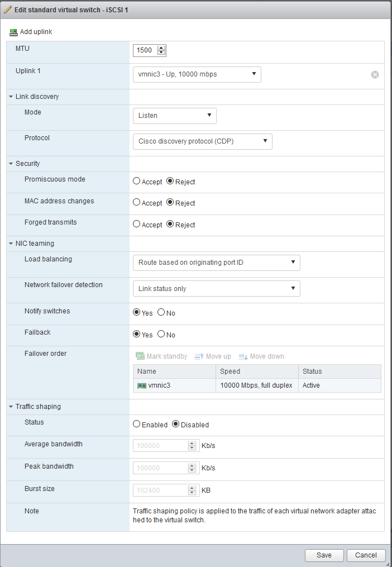
Task: Select No for Notify switches
Action: 161,312
